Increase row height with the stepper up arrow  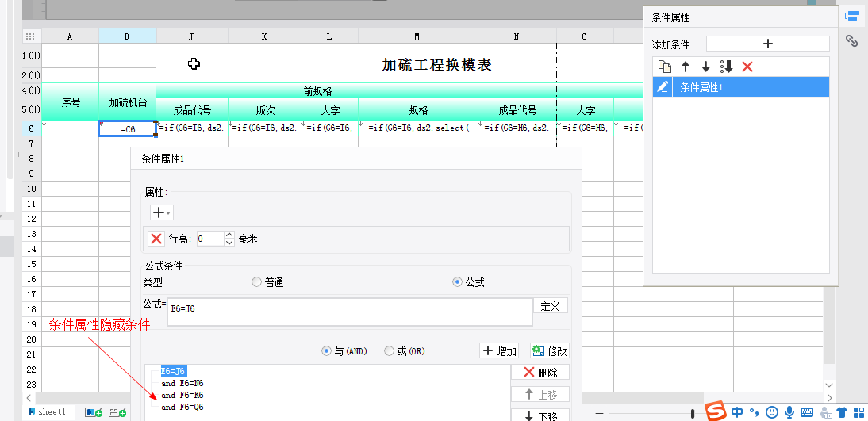pos(229,235)
